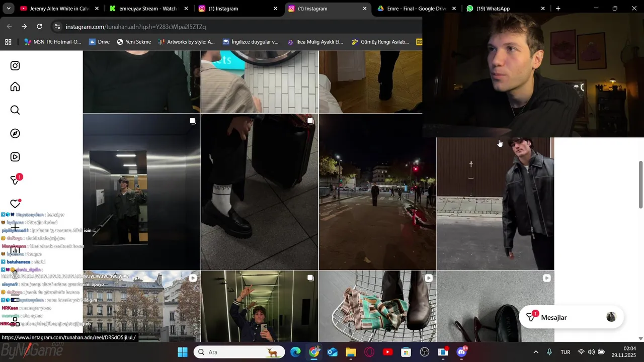Open notifications heart icon in the sidebar
The height and width of the screenshot is (362, 644).
pyautogui.click(x=15, y=204)
